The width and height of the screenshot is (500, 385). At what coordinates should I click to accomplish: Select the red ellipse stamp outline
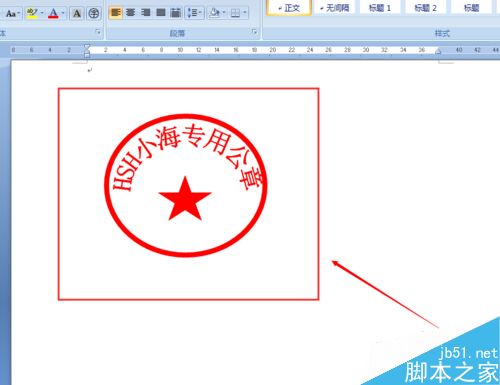pyautogui.click(x=186, y=185)
